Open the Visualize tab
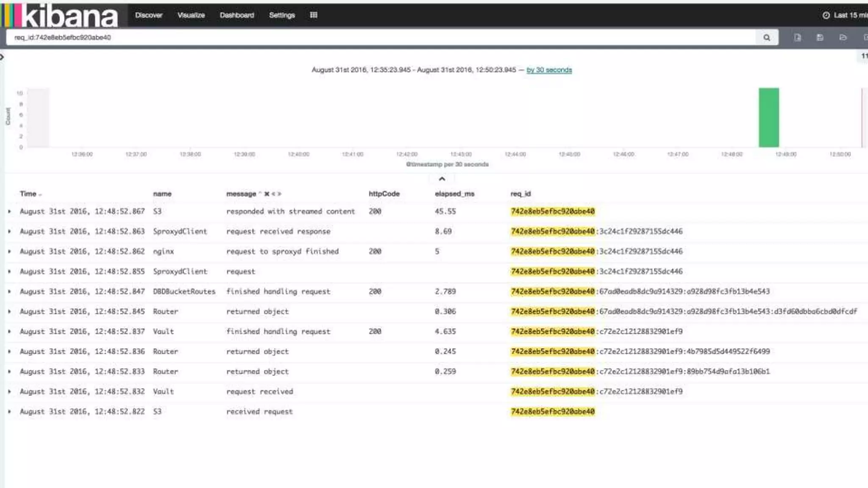Image resolution: width=868 pixels, height=488 pixels. [191, 15]
